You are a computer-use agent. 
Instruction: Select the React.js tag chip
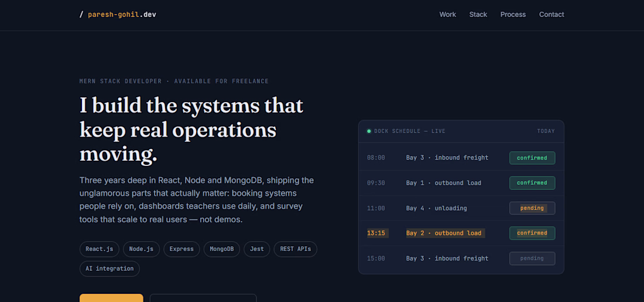(100, 249)
